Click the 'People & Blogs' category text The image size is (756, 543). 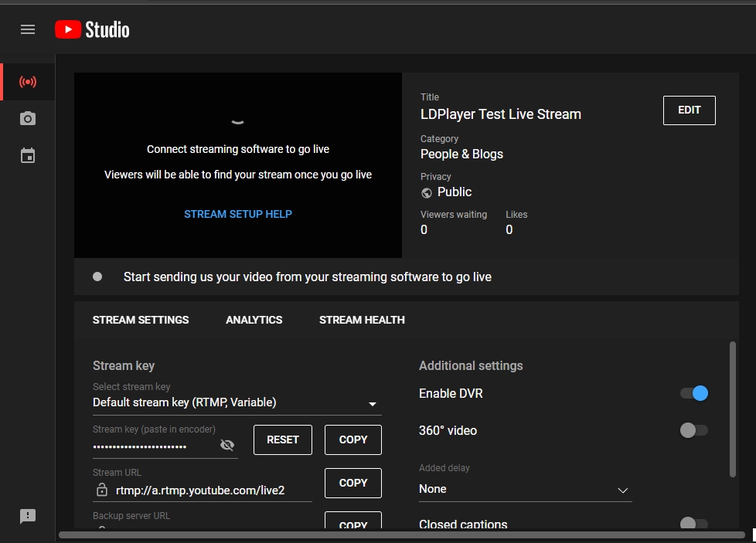click(461, 154)
